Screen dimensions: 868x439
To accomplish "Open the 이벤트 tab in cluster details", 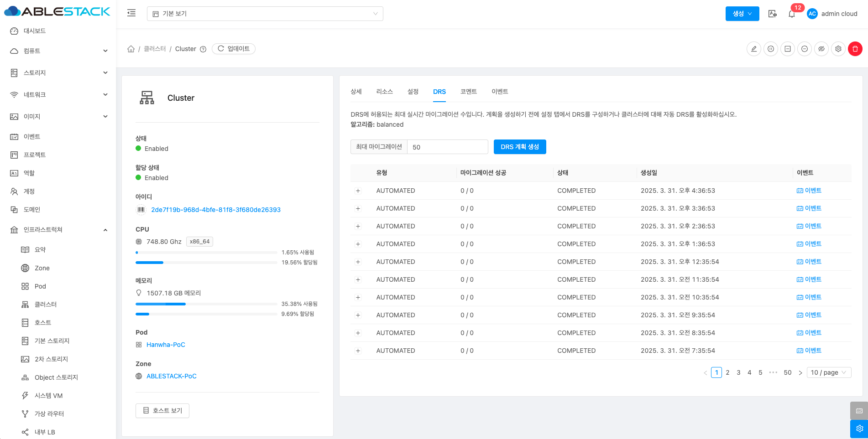I will point(499,92).
